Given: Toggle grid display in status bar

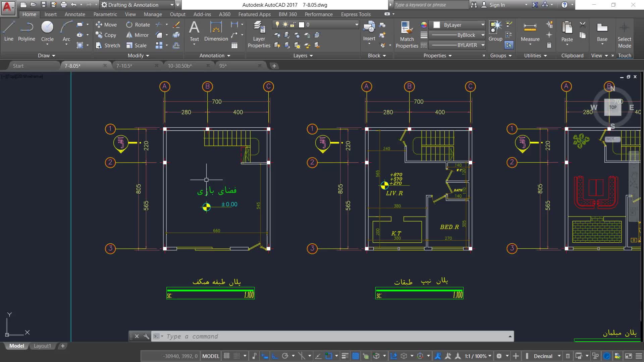Looking at the screenshot, I should (x=227, y=356).
